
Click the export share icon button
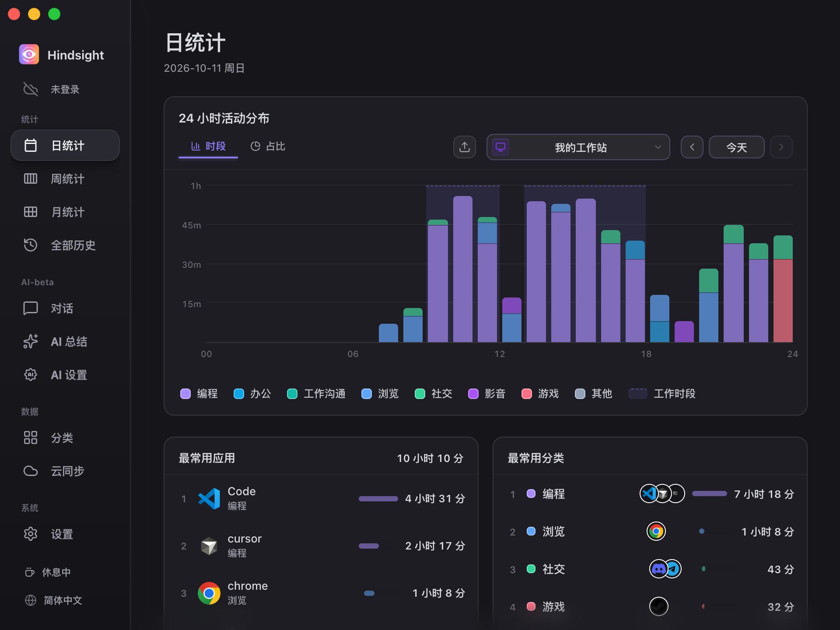pos(465,147)
